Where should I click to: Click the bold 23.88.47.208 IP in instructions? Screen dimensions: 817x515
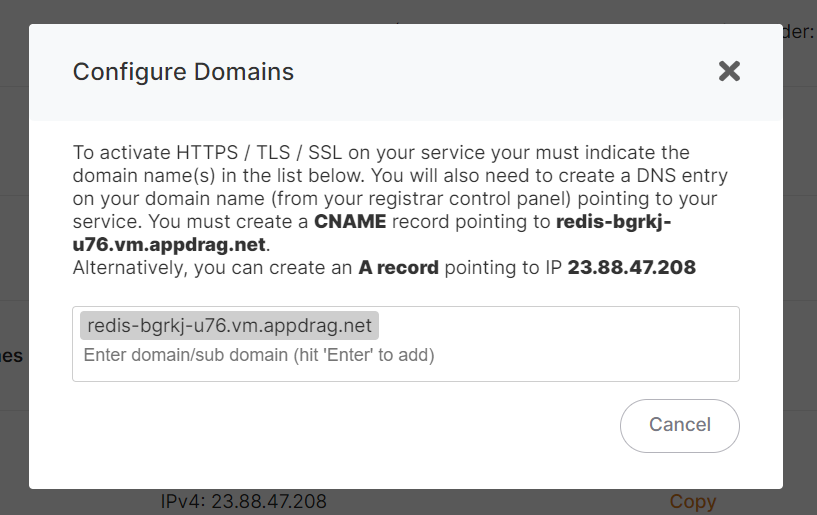[632, 267]
